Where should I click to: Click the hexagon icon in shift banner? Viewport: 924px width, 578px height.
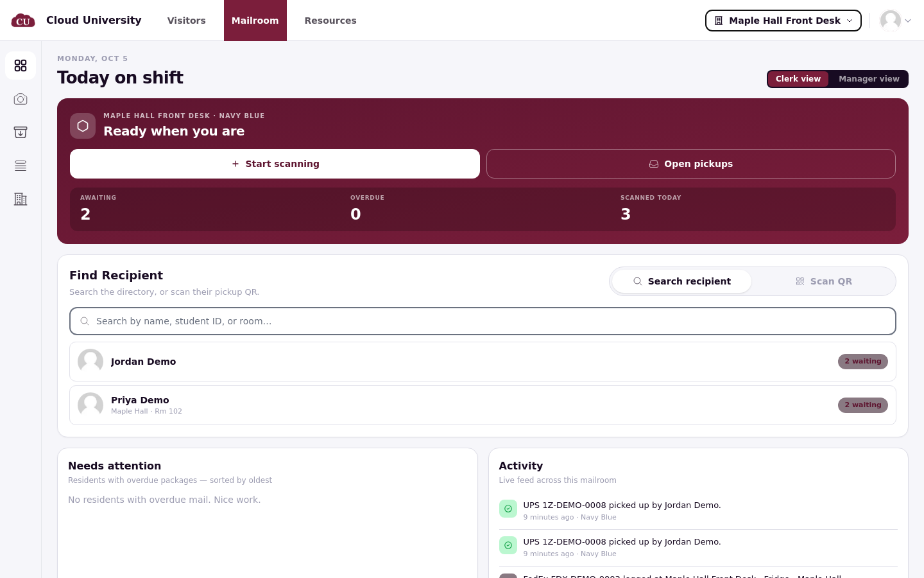(x=83, y=126)
